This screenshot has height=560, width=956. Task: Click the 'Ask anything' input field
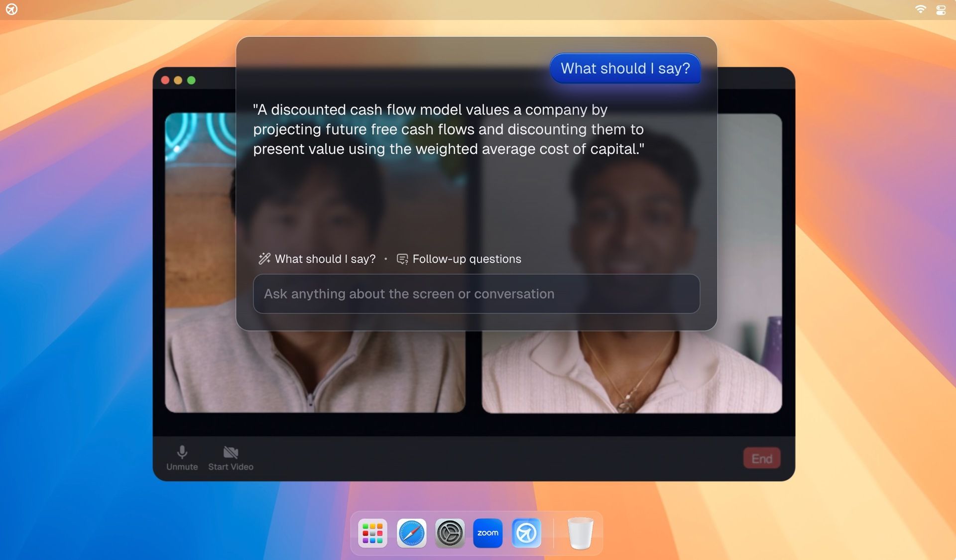(477, 294)
